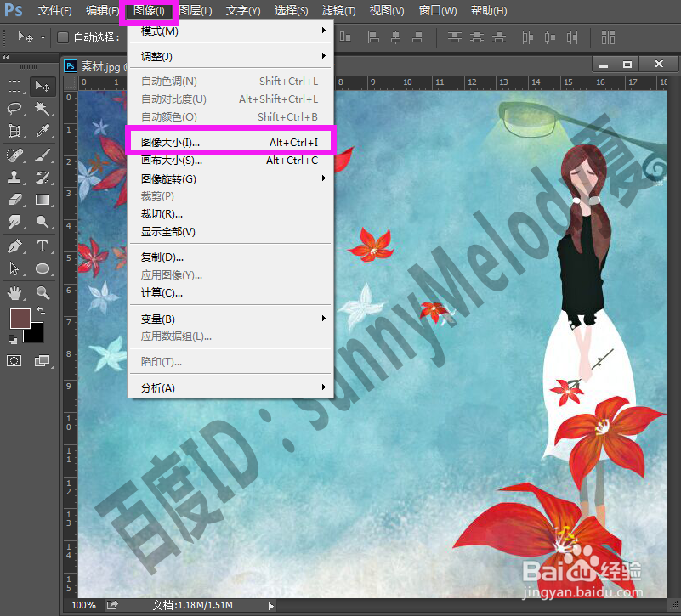
Task: Open the 选择(S) menu
Action: pyautogui.click(x=291, y=10)
